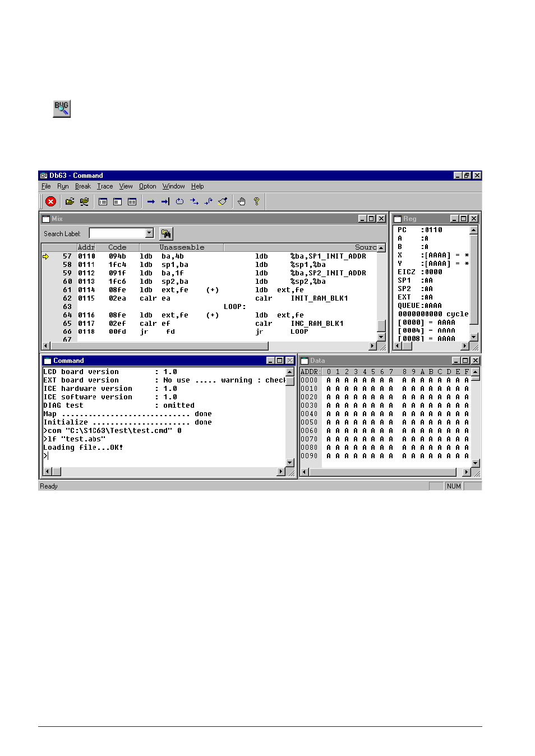Click the yellow question mark Help icon
Screen dimensions: 535x756
(256, 201)
